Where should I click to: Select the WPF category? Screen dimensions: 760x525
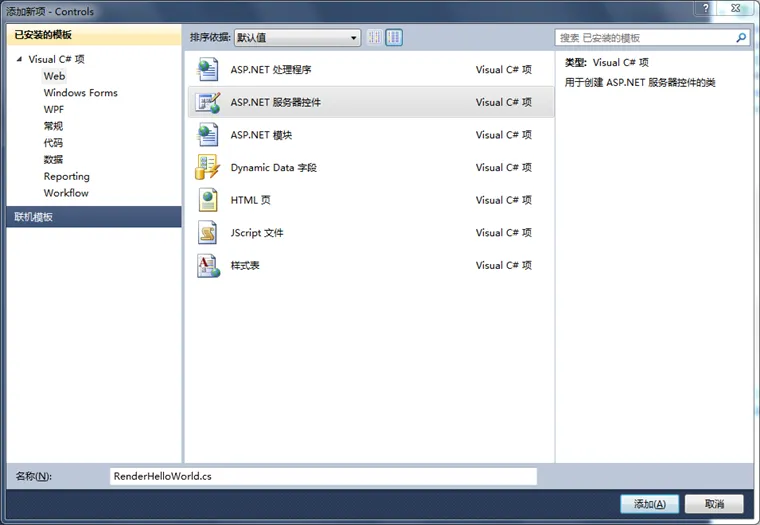click(54, 110)
